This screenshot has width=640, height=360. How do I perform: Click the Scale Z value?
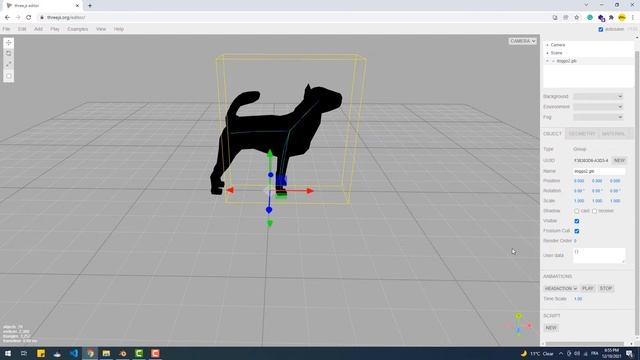pos(615,201)
